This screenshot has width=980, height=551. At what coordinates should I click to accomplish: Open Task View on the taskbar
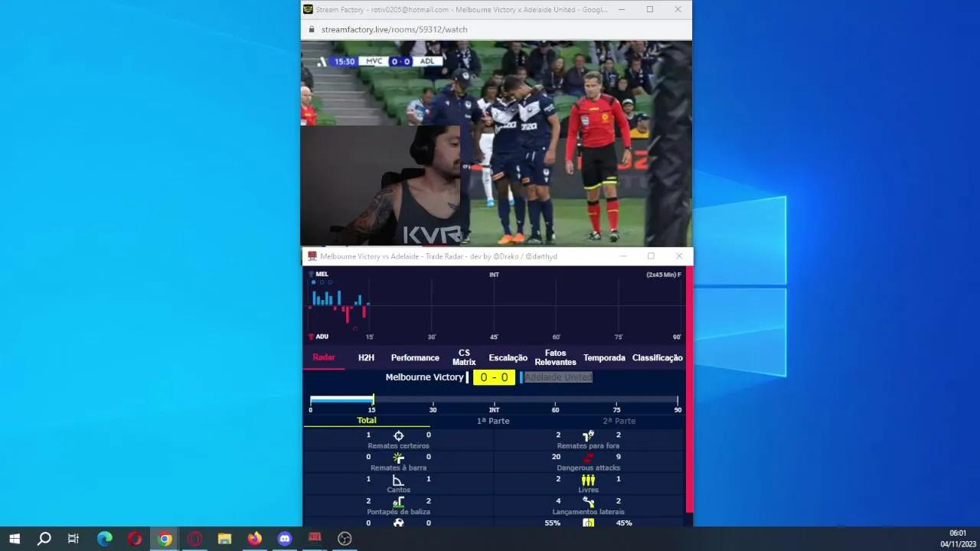[73, 539]
